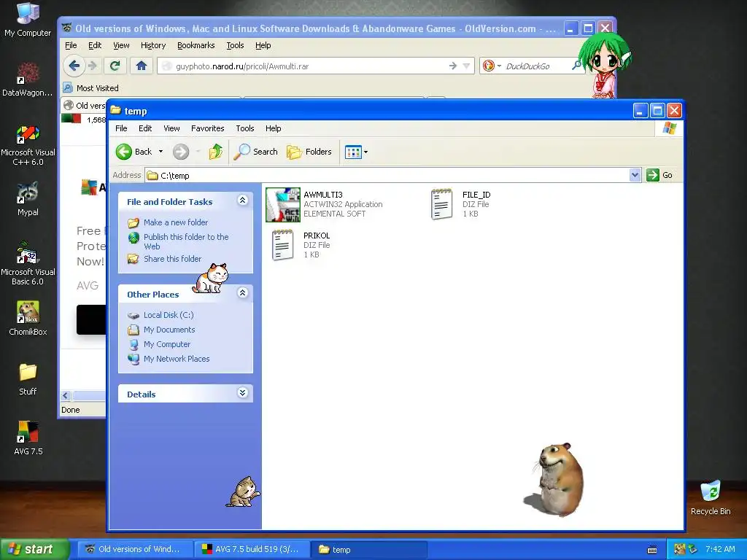This screenshot has height=560, width=747.
Task: Go back in temp Explorer window
Action: (x=133, y=152)
